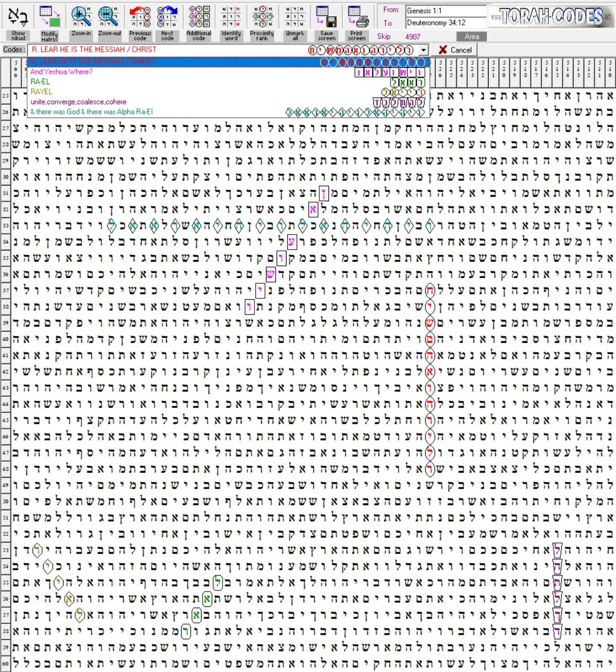Select the 'RAYEL' code entry
The width and height of the screenshot is (616, 672).
tap(228, 92)
